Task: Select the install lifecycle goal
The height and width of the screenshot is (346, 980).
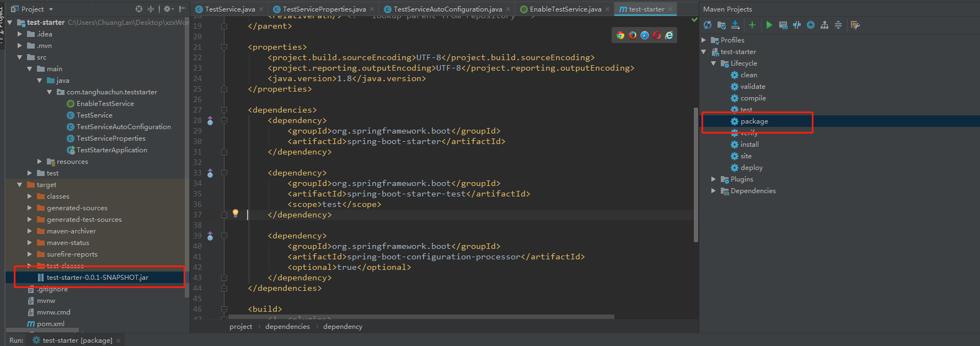Action: click(x=749, y=145)
